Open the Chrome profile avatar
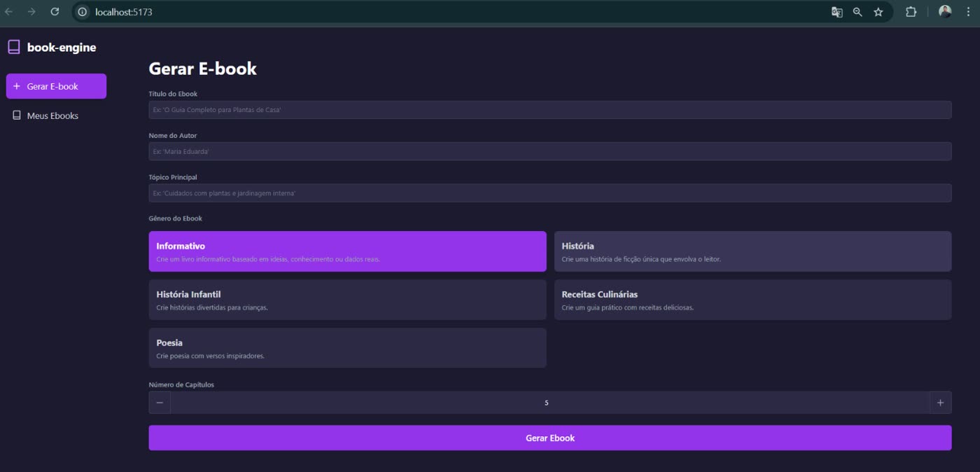The image size is (980, 472). click(945, 12)
